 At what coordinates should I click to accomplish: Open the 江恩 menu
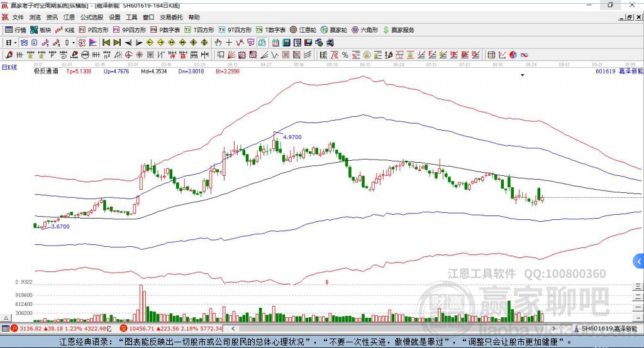pyautogui.click(x=69, y=17)
